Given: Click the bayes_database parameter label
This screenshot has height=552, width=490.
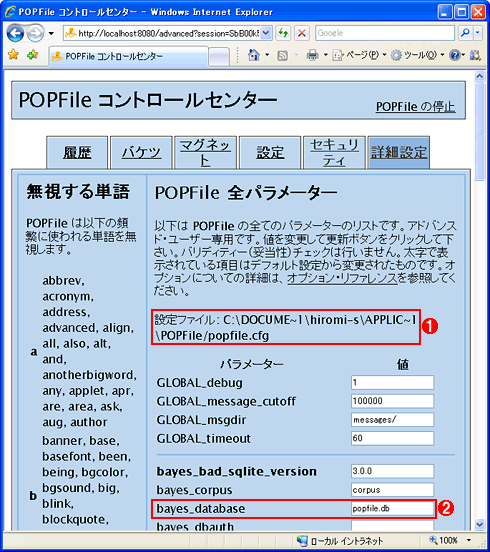Looking at the screenshot, I should pos(201,509).
